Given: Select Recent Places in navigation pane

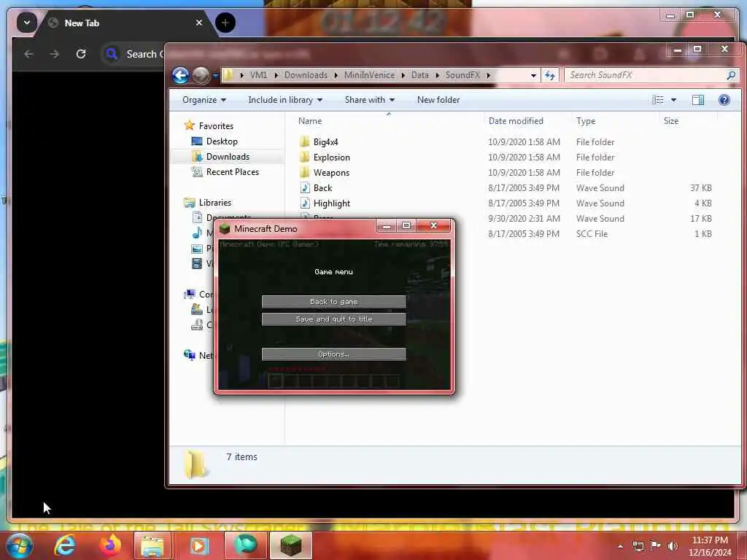Looking at the screenshot, I should (x=233, y=172).
